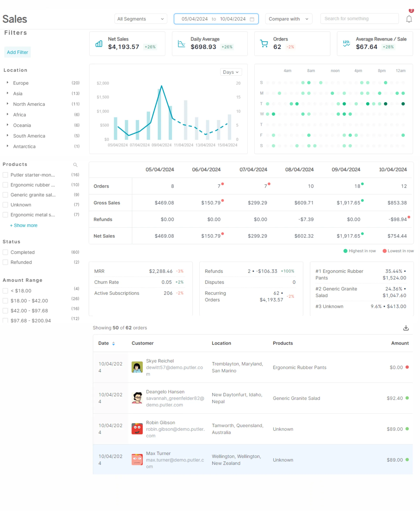Open the All Segments dropdown
This screenshot has width=420, height=511.
[x=140, y=19]
